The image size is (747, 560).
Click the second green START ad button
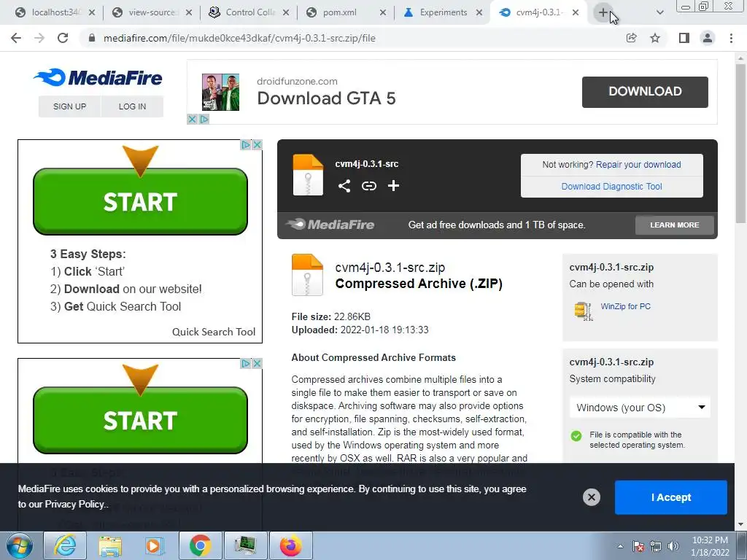[x=140, y=420]
